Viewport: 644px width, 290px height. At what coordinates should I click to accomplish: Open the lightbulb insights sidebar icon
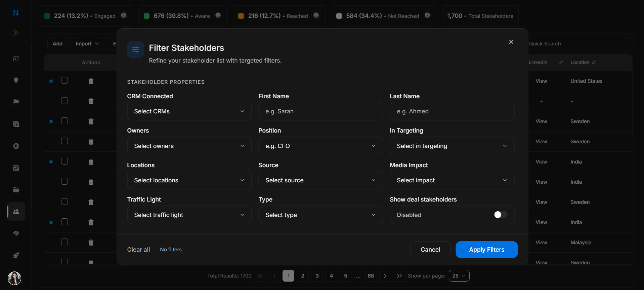16,80
